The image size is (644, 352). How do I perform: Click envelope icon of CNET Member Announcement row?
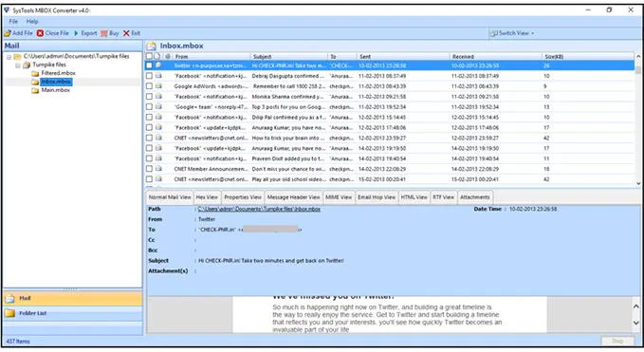pos(158,169)
